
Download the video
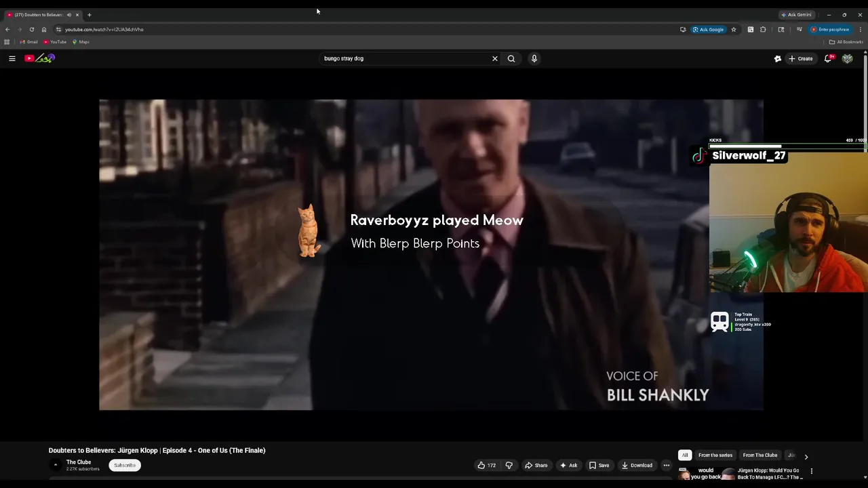point(637,466)
